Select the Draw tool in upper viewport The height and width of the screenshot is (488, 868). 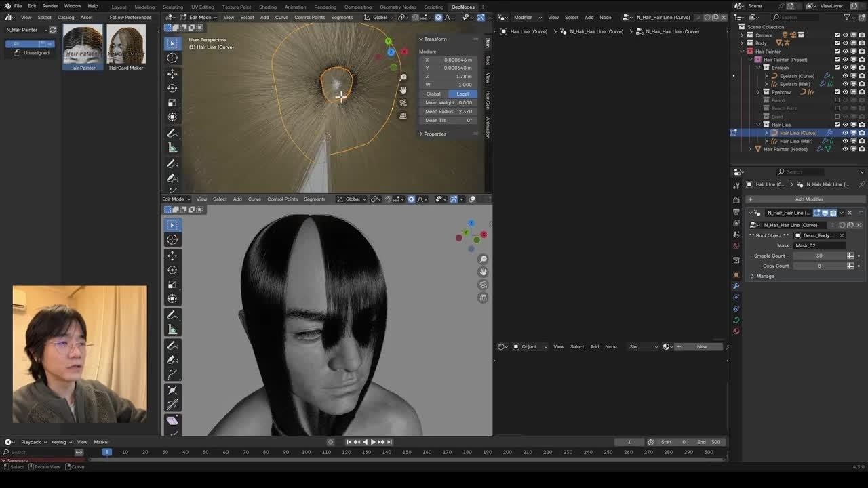pos(172,134)
